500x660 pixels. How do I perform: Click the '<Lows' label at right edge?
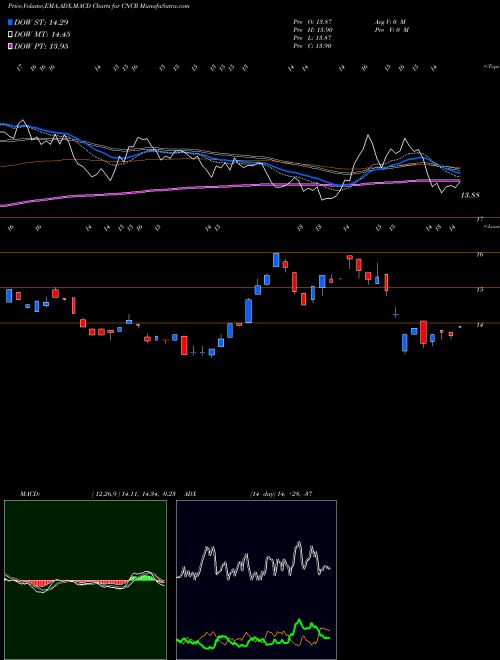coord(492,226)
